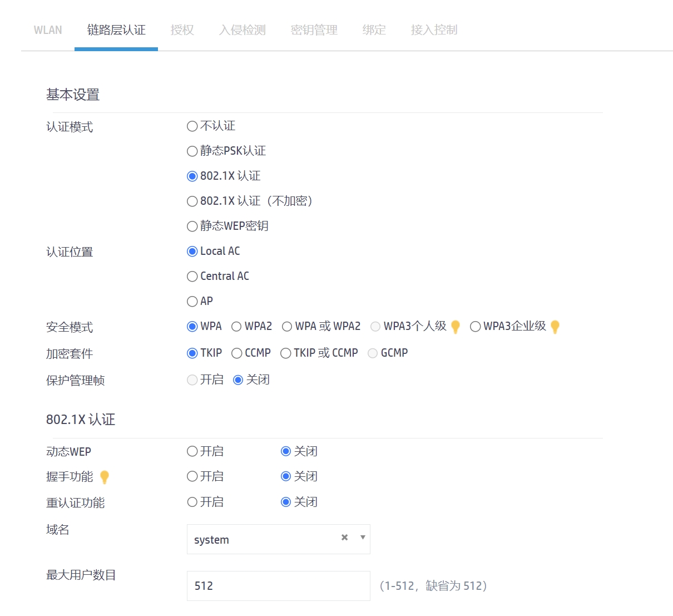Choose Central AC as authentication location
Image resolution: width=673 pixels, height=616 pixels.
point(192,277)
